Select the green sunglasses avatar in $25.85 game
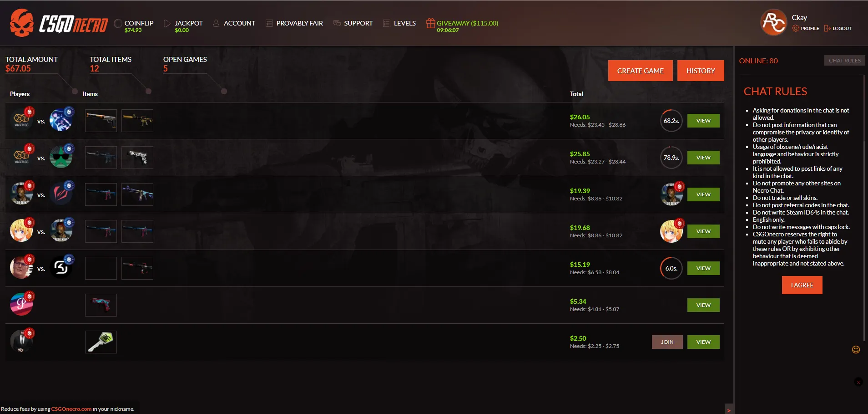The width and height of the screenshot is (868, 414). [61, 157]
